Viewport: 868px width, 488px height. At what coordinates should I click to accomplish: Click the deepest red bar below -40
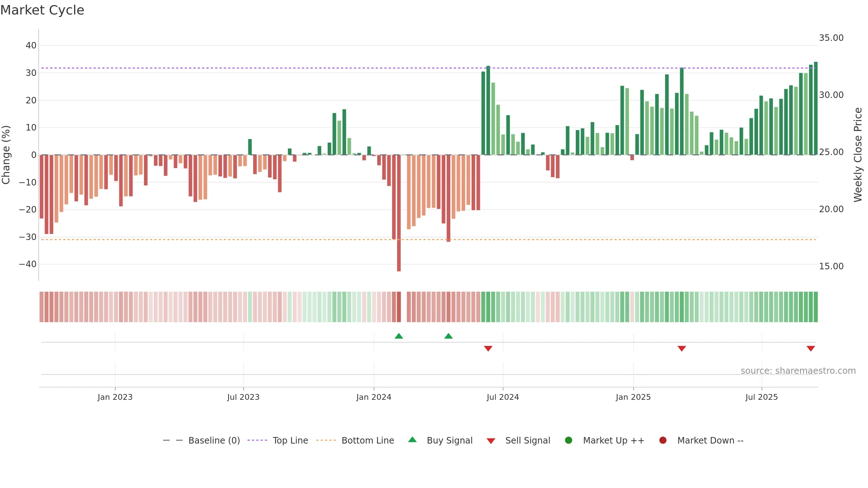point(399,213)
